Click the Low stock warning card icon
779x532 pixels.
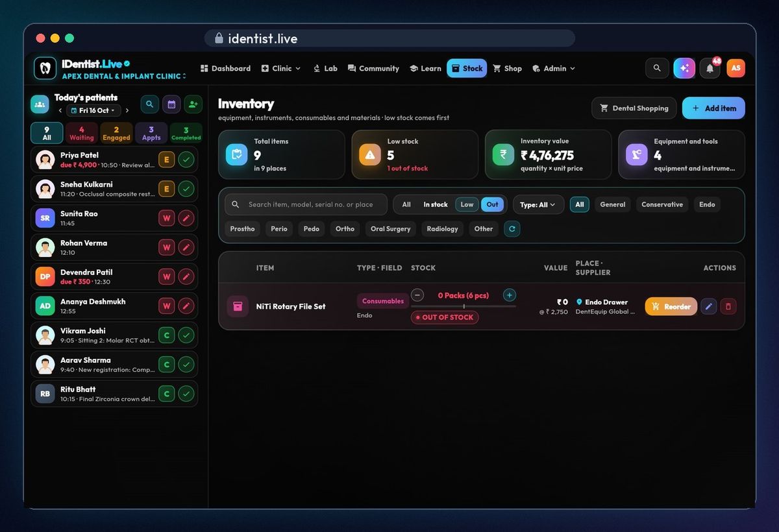coord(370,154)
